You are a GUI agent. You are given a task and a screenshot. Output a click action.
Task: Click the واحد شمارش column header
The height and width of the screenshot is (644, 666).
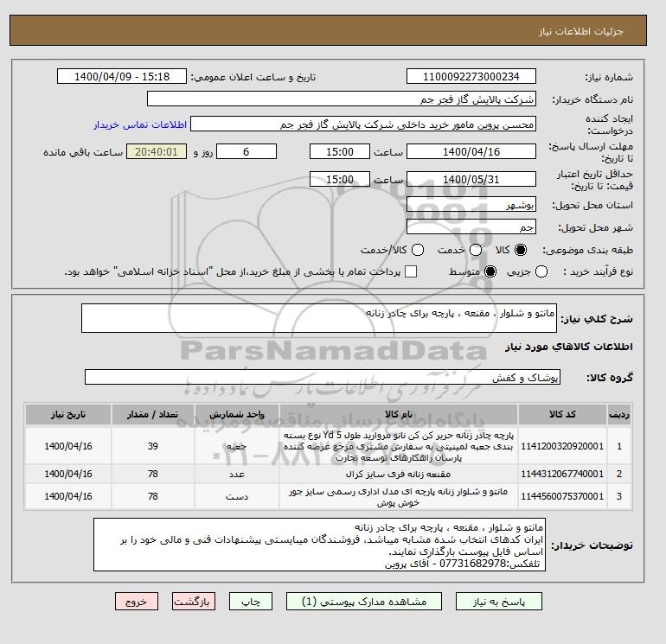pyautogui.click(x=237, y=414)
